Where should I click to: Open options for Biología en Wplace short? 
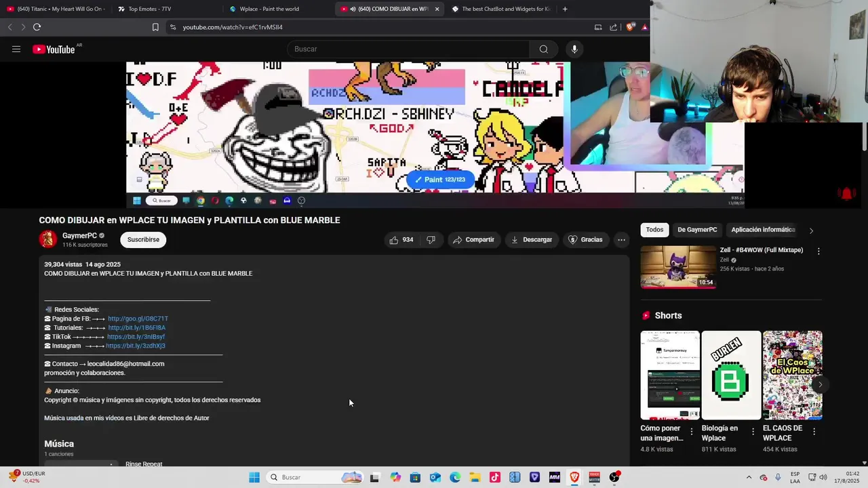[753, 432]
